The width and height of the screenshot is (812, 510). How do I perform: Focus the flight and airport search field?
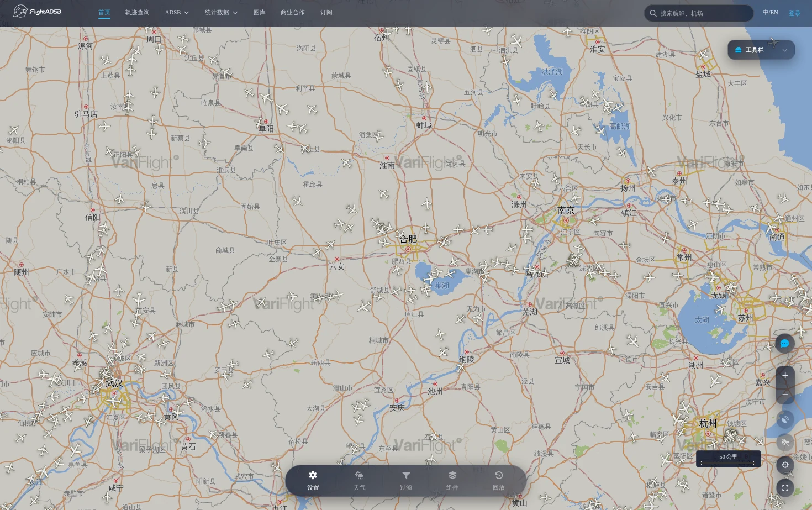pyautogui.click(x=699, y=13)
